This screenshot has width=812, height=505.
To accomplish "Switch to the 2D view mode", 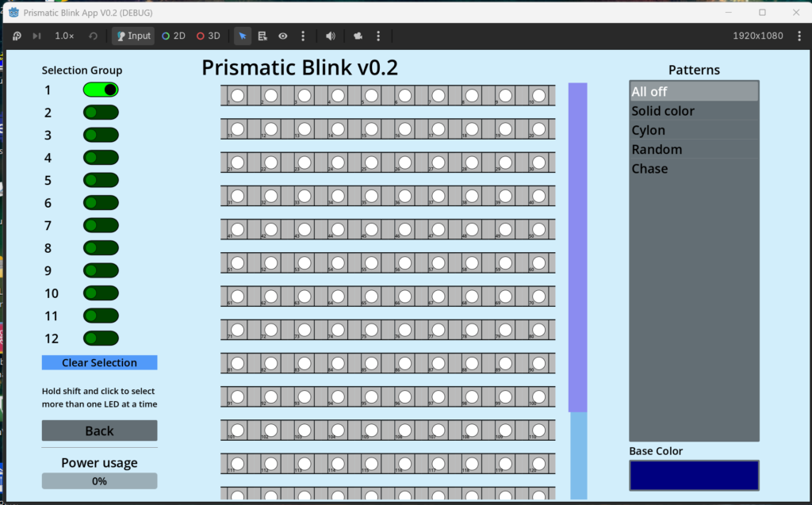I will [x=174, y=36].
